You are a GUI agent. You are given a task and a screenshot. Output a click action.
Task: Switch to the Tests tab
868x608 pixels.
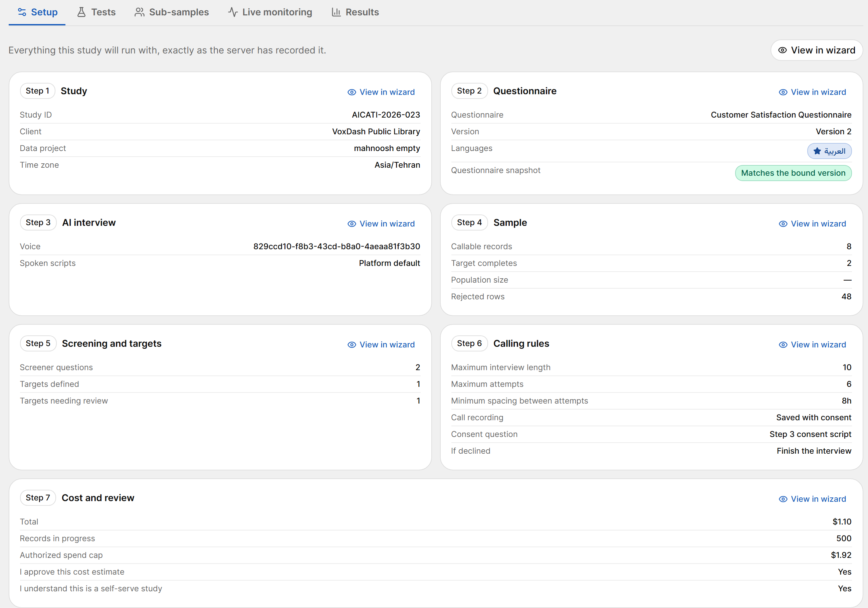click(96, 12)
